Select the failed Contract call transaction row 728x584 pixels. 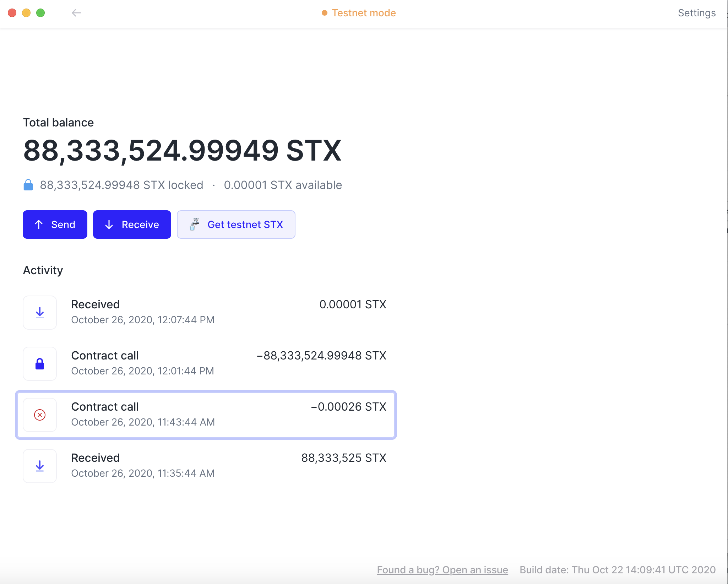pyautogui.click(x=206, y=415)
